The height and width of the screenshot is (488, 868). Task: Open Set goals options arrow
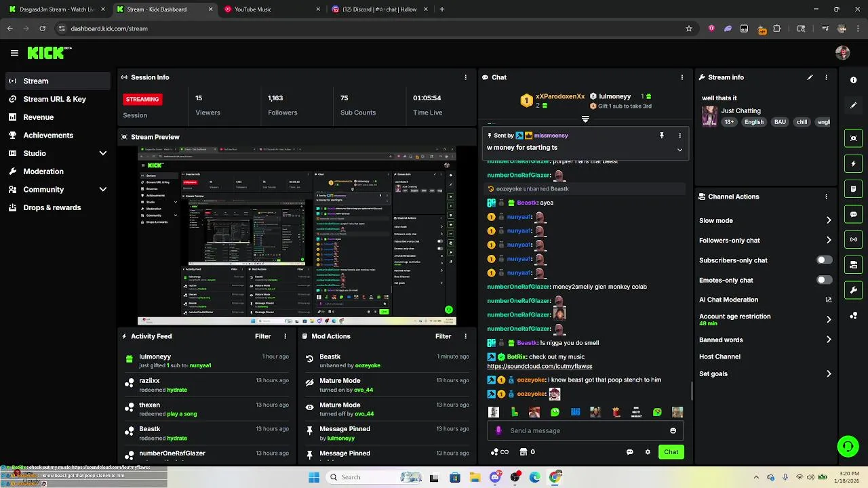tap(829, 373)
